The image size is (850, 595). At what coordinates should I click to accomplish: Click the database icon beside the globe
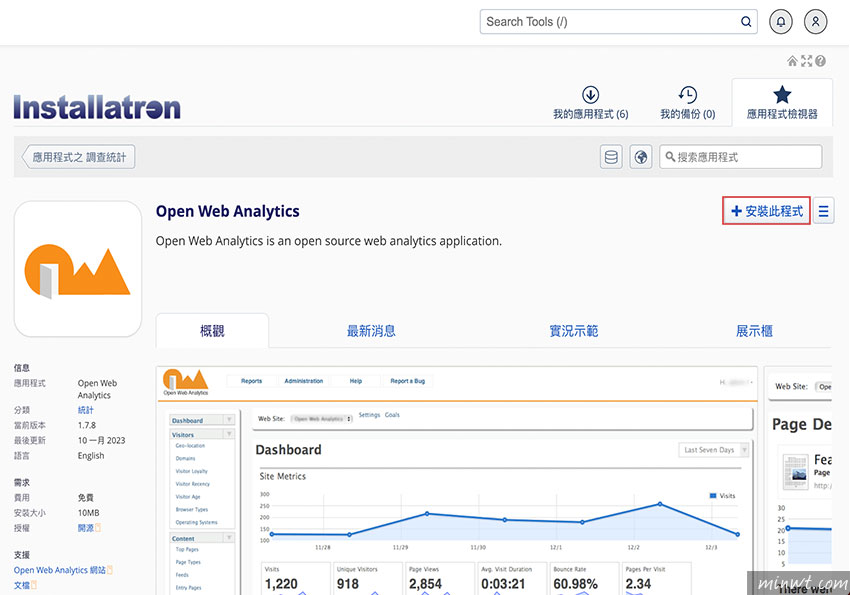click(x=611, y=157)
